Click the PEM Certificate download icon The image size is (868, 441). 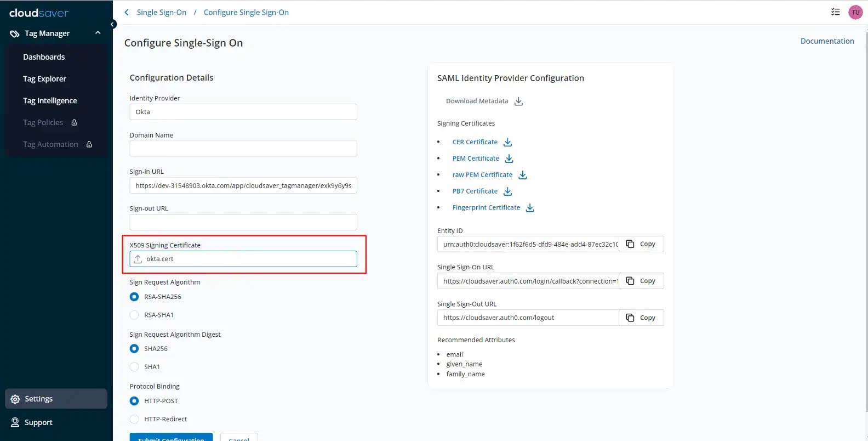pos(509,159)
